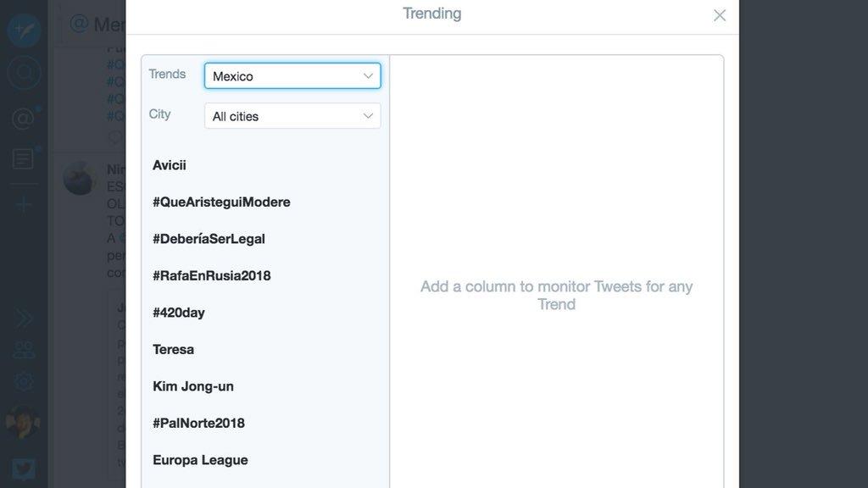
Task: Select the #QueAristeguiModere trend
Action: [x=221, y=202]
